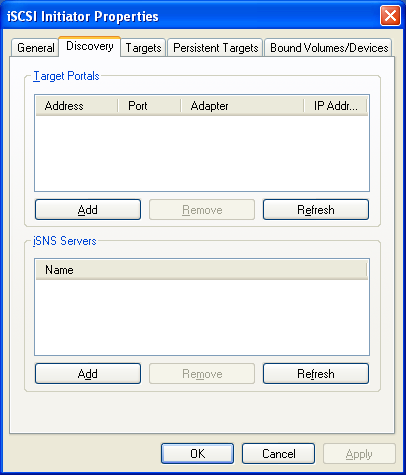Switch to the General tab
This screenshot has width=406, height=475.
point(35,48)
